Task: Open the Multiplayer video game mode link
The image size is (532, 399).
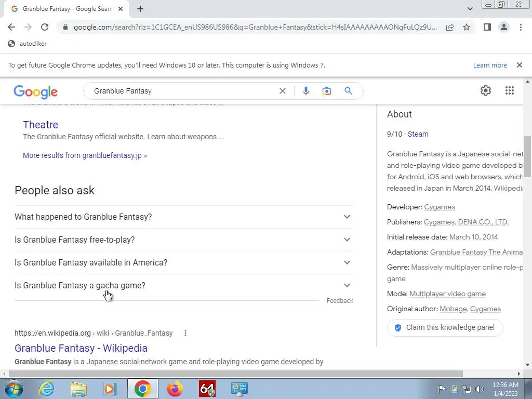Action: [x=447, y=294]
